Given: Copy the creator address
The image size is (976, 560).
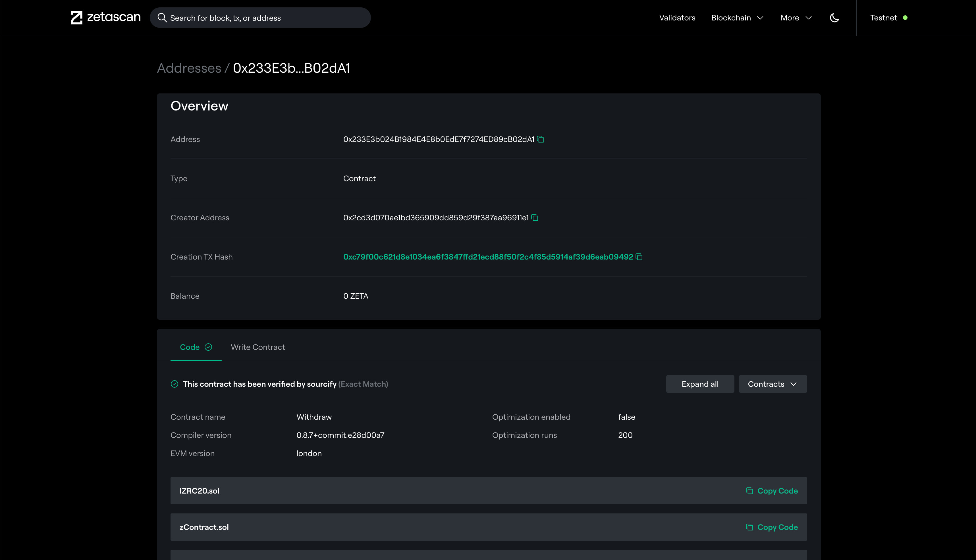Looking at the screenshot, I should tap(535, 218).
